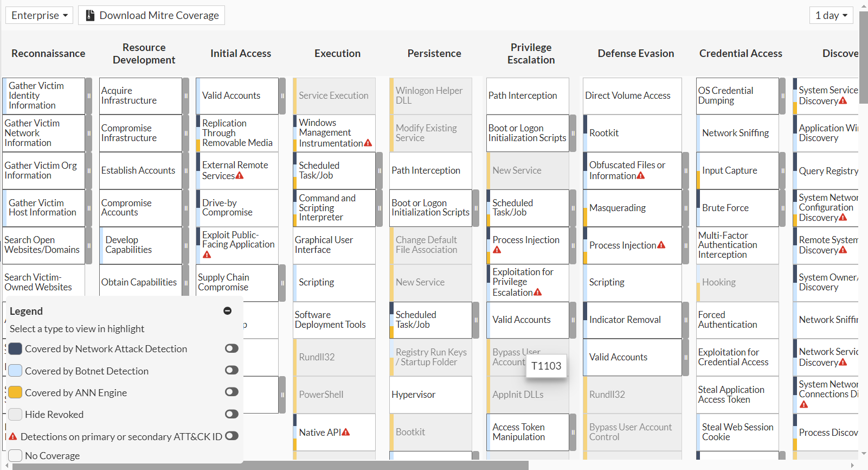Turn on the Hide Revoked toggle
This screenshot has height=470, width=868.
232,414
